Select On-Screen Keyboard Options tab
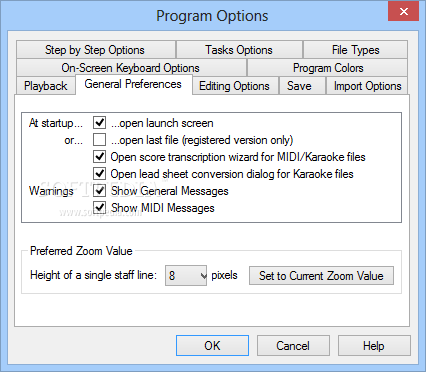Viewport: 426px width, 372px height. click(x=131, y=68)
